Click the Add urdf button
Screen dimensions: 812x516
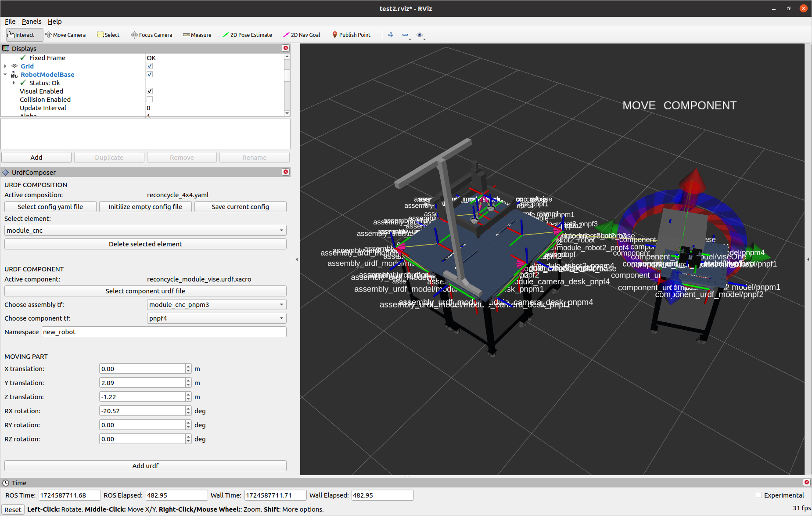[145, 465]
